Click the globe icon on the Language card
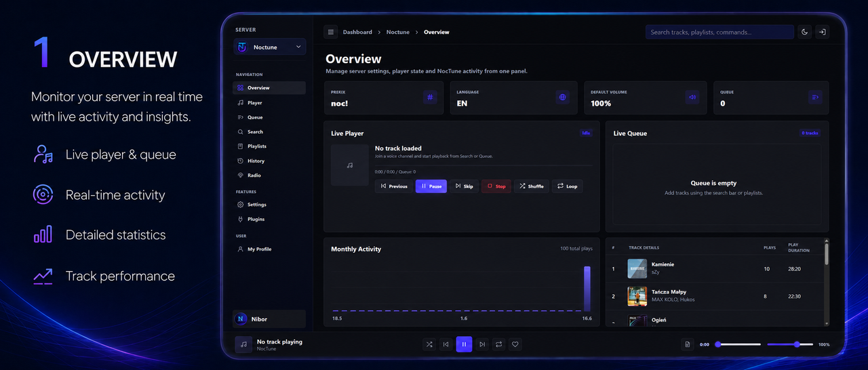The image size is (868, 370). [562, 98]
